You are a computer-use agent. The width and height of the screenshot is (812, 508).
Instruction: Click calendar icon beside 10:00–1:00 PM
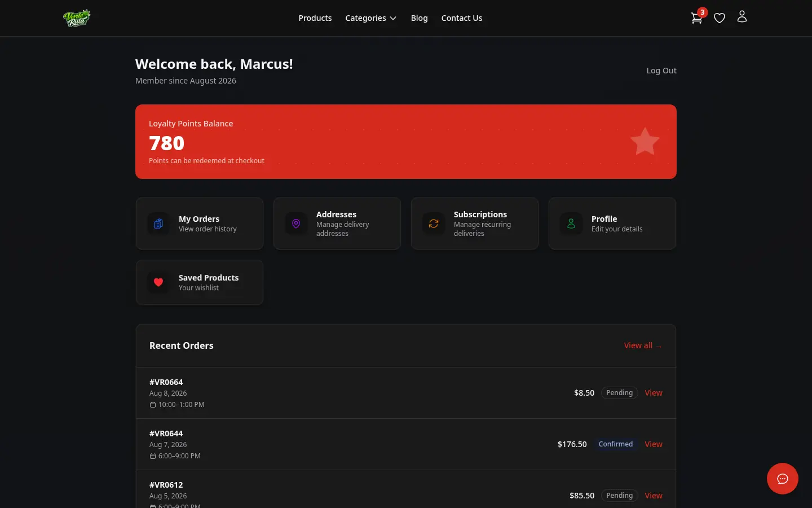click(153, 405)
